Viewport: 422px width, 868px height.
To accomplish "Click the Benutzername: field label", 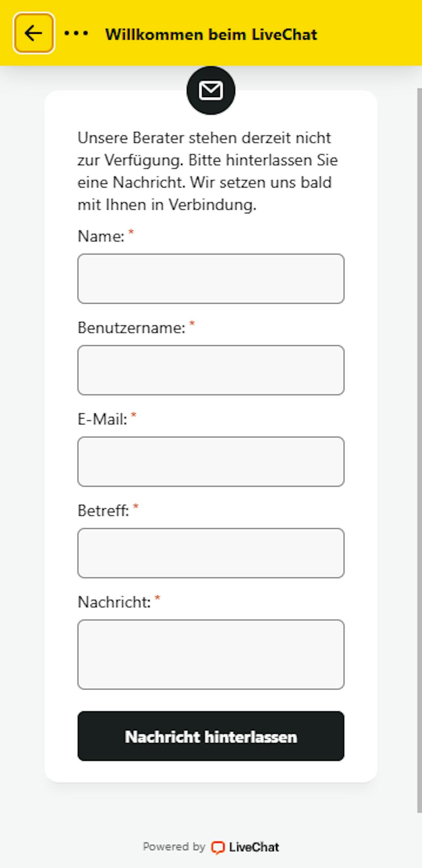I will 132,328.
